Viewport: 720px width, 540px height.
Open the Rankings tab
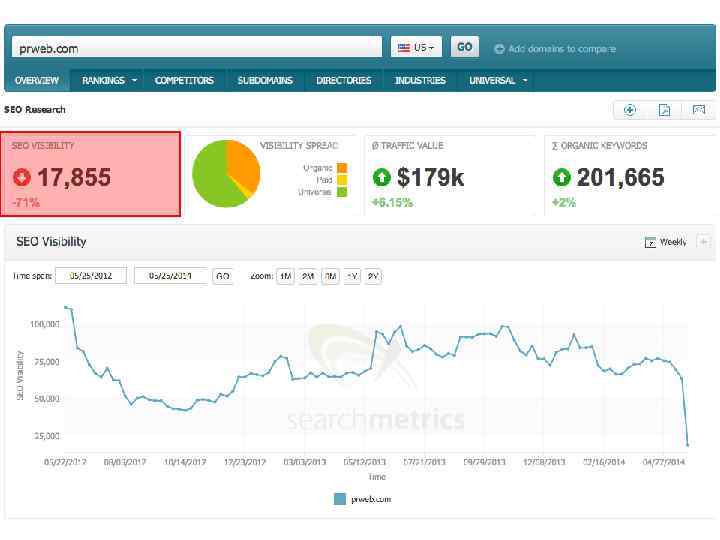tap(103, 80)
